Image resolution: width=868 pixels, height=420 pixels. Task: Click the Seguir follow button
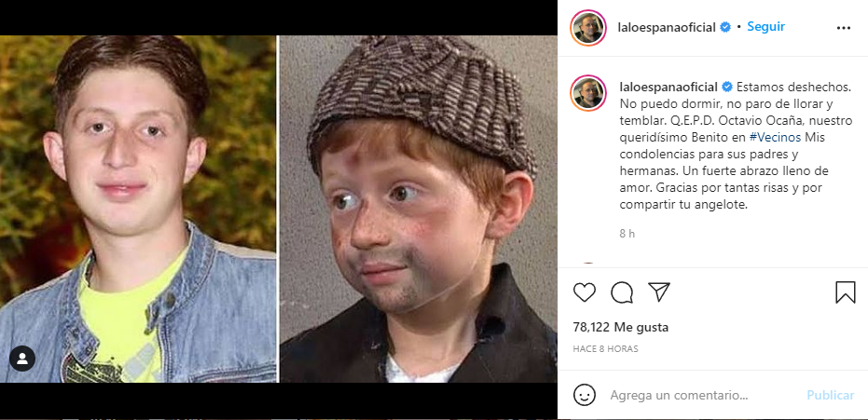[x=765, y=27]
